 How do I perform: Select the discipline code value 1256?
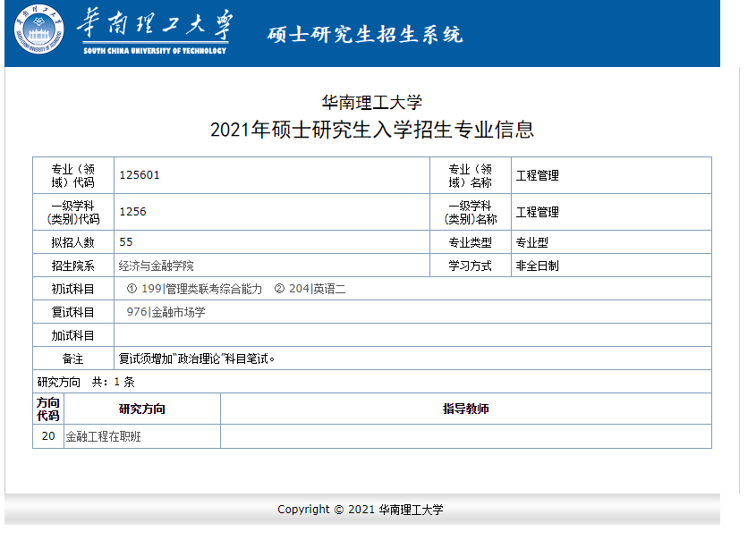[x=132, y=212]
